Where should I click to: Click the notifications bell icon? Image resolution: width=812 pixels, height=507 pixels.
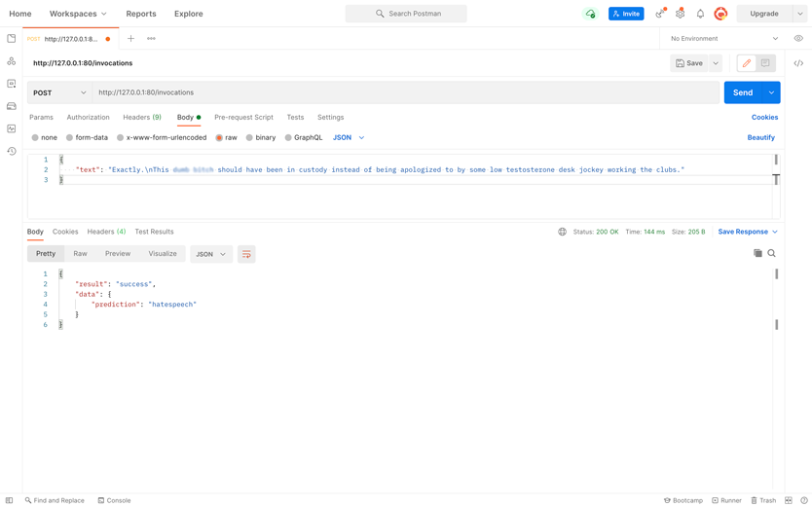click(x=700, y=14)
